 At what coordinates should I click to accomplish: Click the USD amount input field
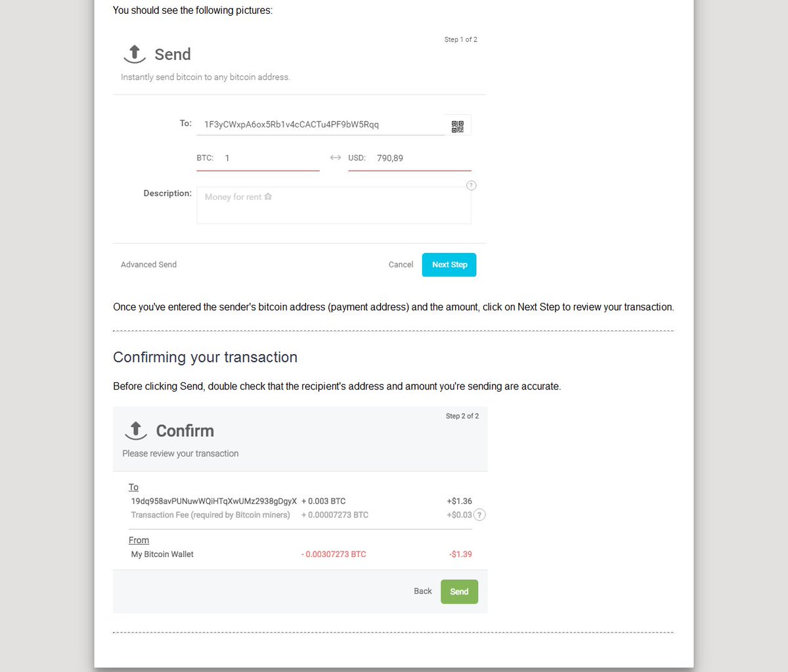pos(410,158)
